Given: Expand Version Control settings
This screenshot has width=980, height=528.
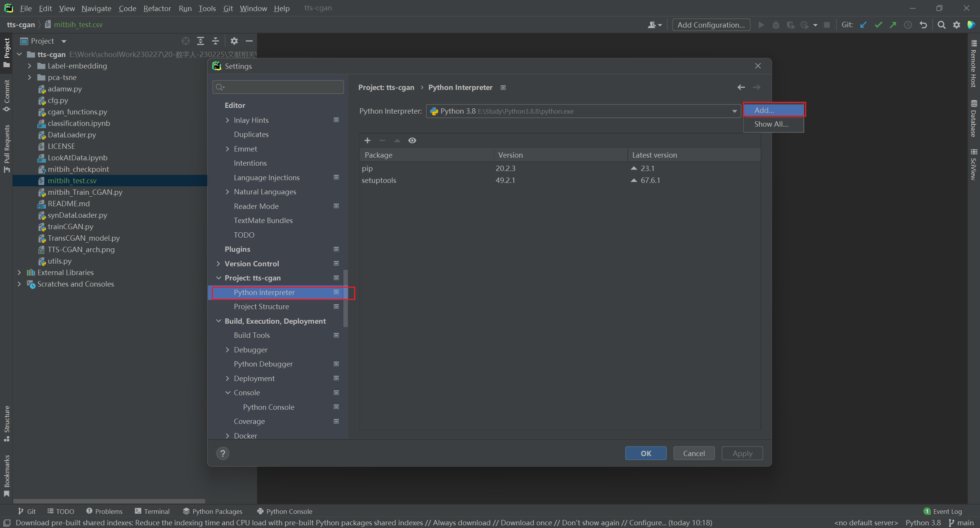Looking at the screenshot, I should tap(218, 264).
